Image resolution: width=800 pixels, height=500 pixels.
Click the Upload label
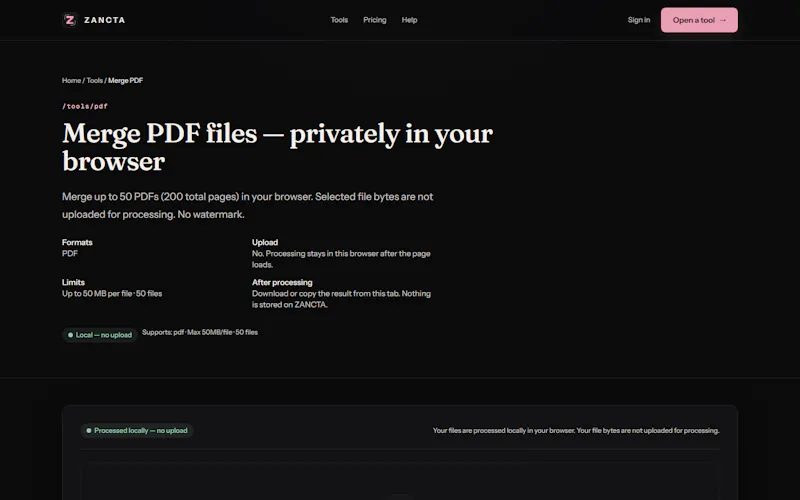coord(265,242)
